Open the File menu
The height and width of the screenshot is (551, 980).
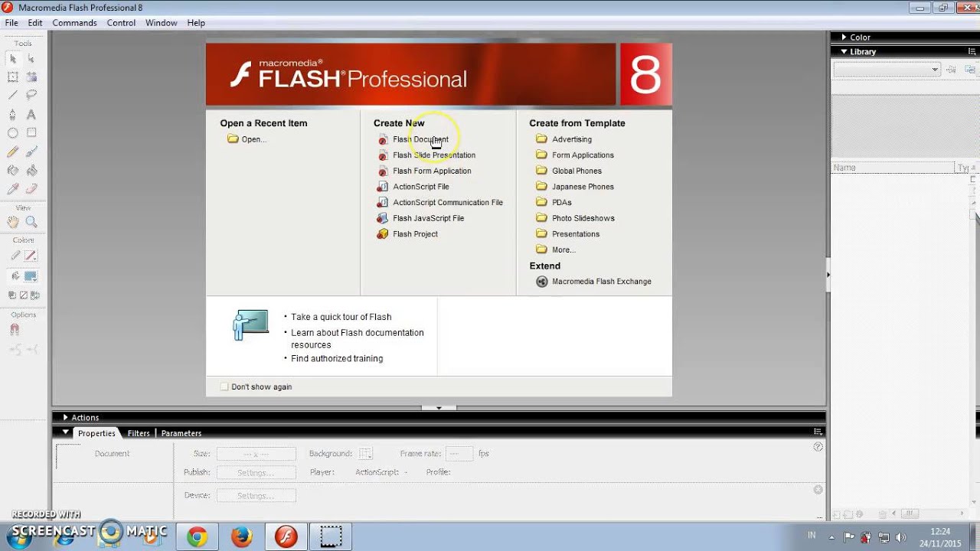[x=11, y=23]
